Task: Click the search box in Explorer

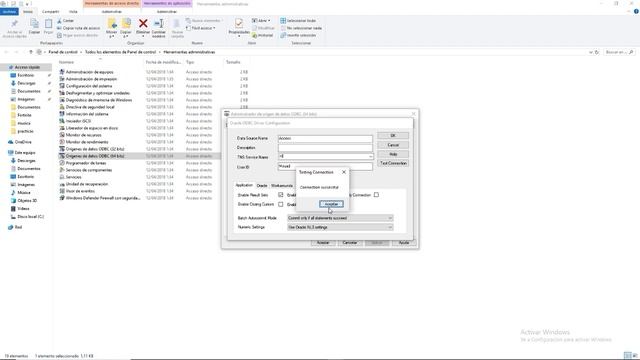Action: [x=619, y=52]
